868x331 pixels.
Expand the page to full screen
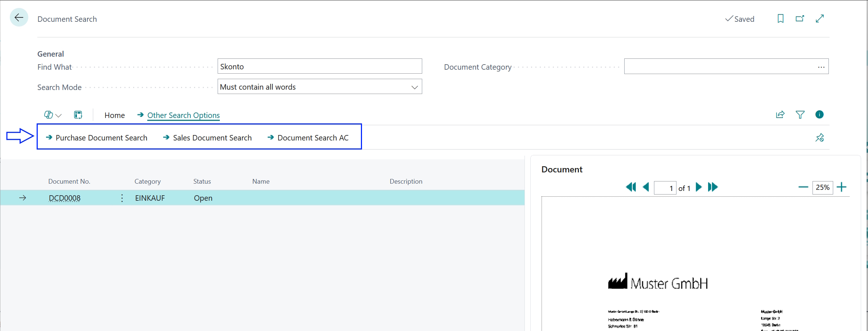(x=820, y=19)
